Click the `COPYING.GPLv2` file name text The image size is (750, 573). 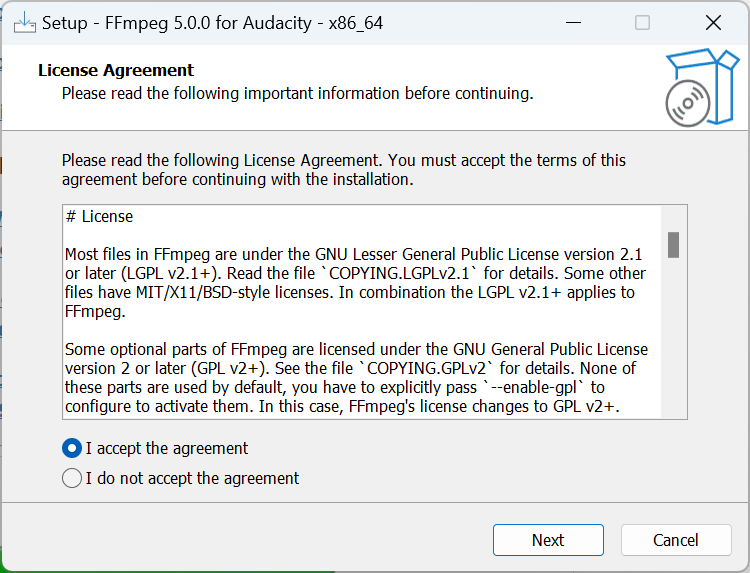pyautogui.click(x=439, y=368)
